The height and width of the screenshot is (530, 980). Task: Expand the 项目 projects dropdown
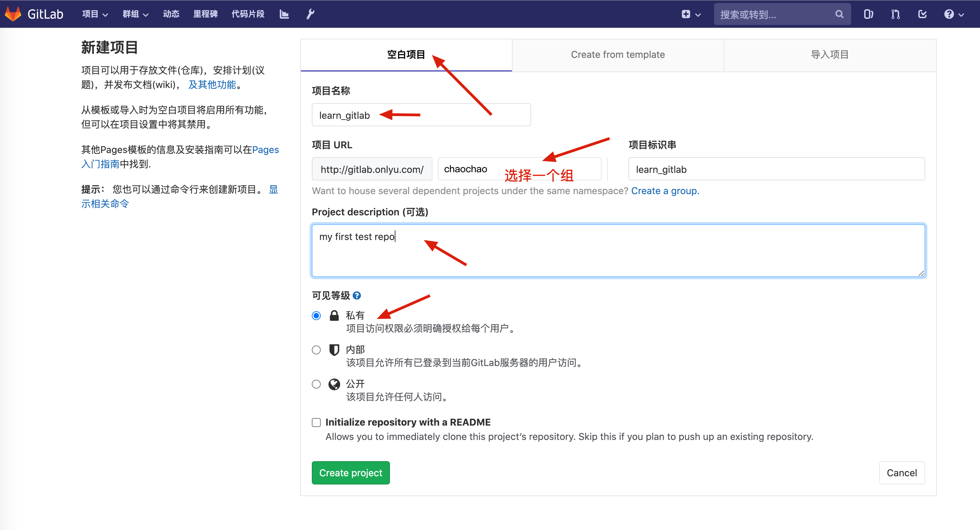coord(95,14)
